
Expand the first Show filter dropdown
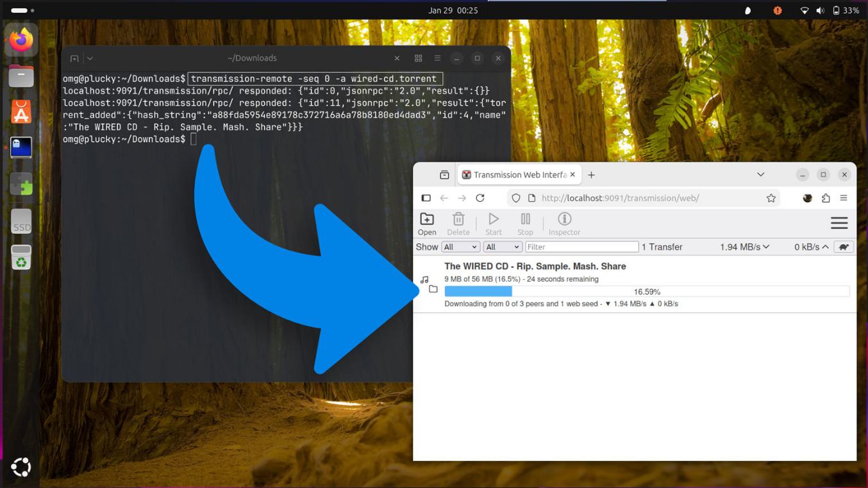click(x=460, y=247)
